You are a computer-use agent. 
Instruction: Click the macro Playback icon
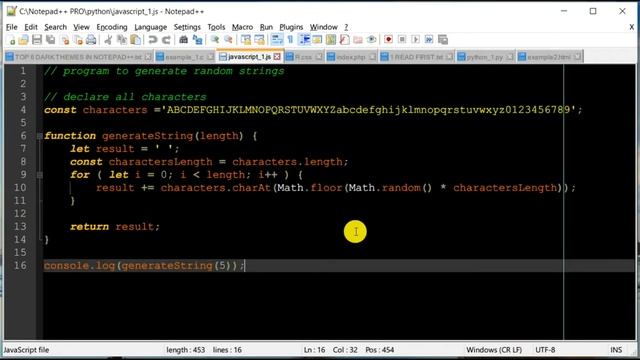416,40
